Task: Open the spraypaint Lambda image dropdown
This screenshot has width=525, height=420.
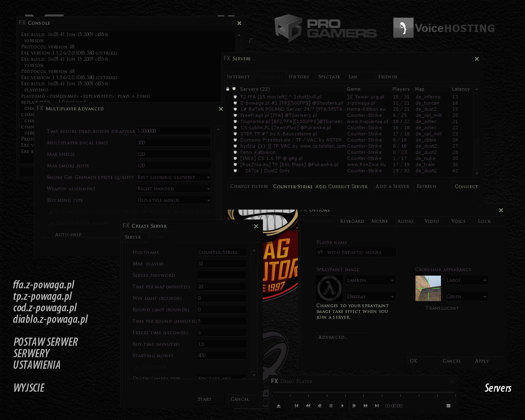Action: click(370, 280)
